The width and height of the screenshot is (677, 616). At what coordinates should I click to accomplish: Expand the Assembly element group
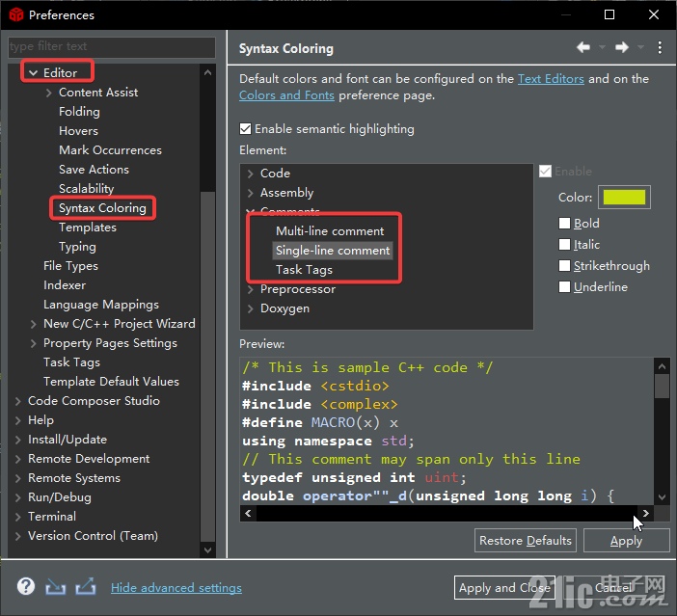[x=251, y=193]
